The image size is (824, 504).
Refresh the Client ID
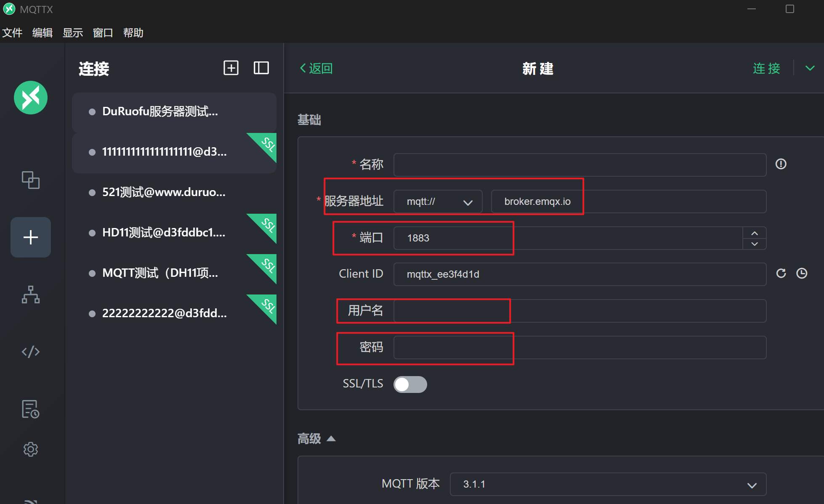point(781,273)
